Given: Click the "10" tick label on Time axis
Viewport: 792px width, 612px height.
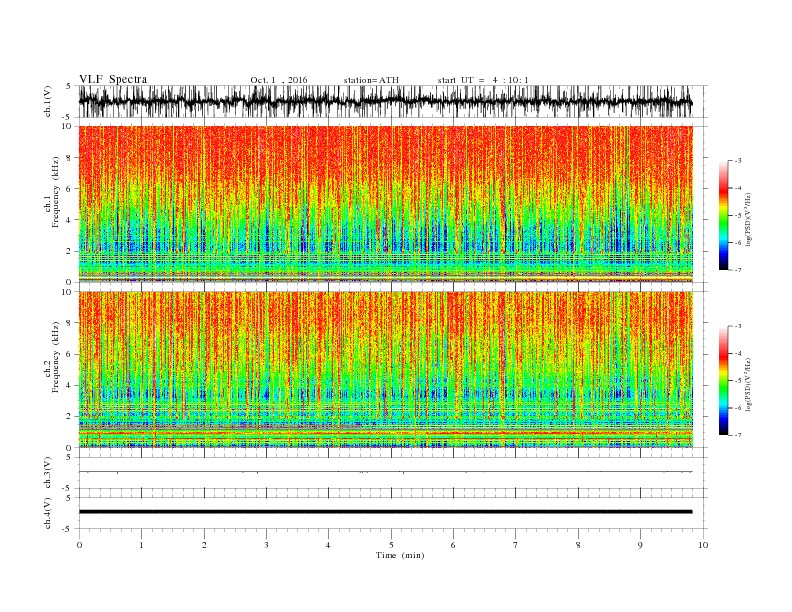Looking at the screenshot, I should point(703,545).
